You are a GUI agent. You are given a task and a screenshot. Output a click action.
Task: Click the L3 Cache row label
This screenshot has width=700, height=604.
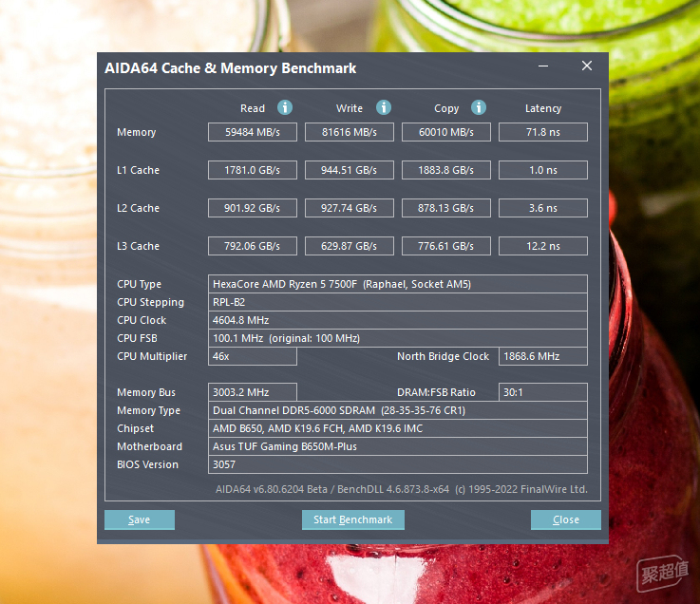click(x=138, y=246)
